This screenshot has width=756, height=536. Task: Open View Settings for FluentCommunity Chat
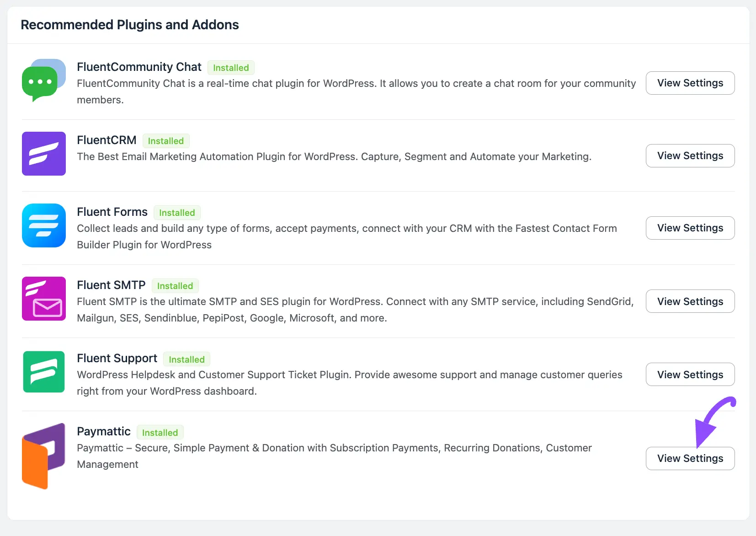(690, 83)
